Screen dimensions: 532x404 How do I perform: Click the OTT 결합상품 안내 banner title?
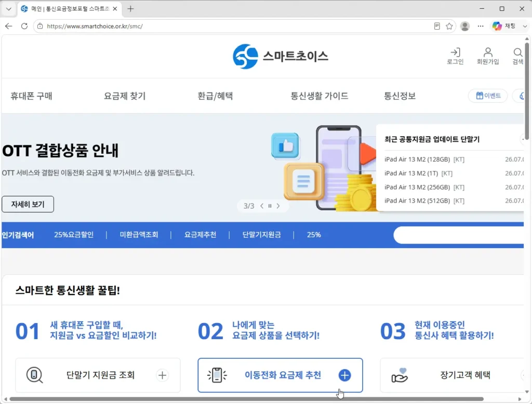pyautogui.click(x=60, y=151)
